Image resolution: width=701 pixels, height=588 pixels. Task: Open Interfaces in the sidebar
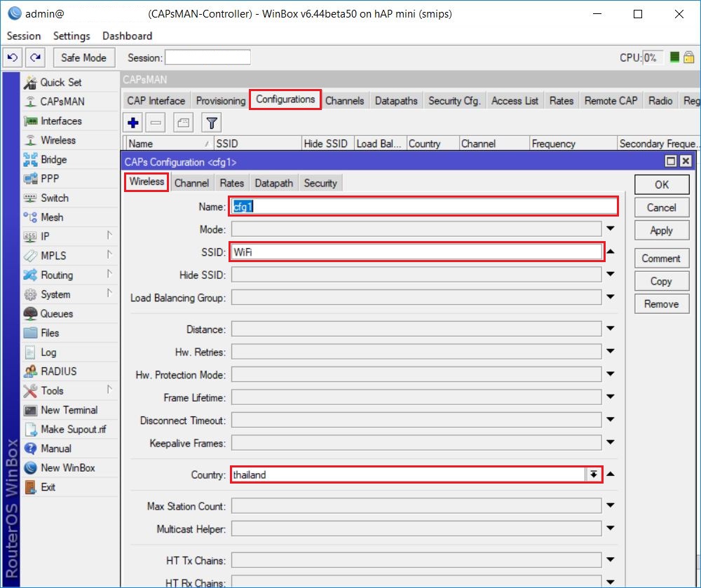[61, 121]
